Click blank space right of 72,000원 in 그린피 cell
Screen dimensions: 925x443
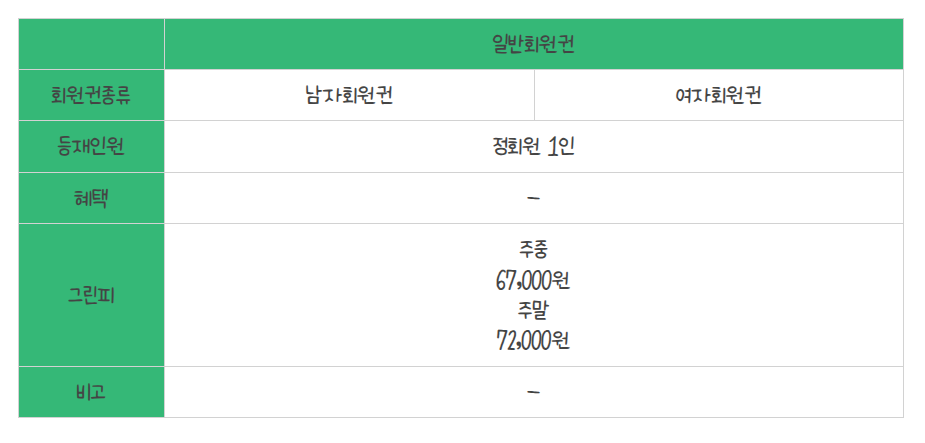(x=737, y=340)
